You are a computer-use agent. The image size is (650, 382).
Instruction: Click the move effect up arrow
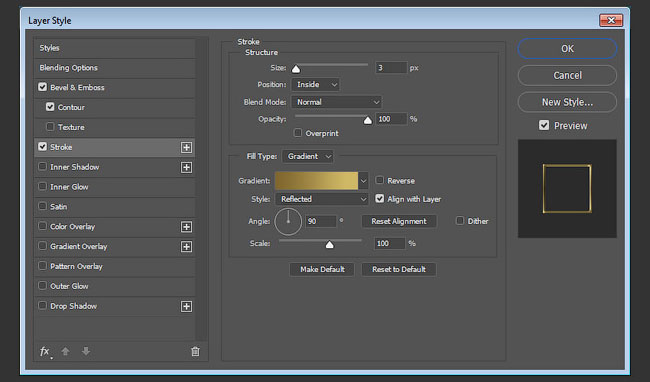(65, 351)
